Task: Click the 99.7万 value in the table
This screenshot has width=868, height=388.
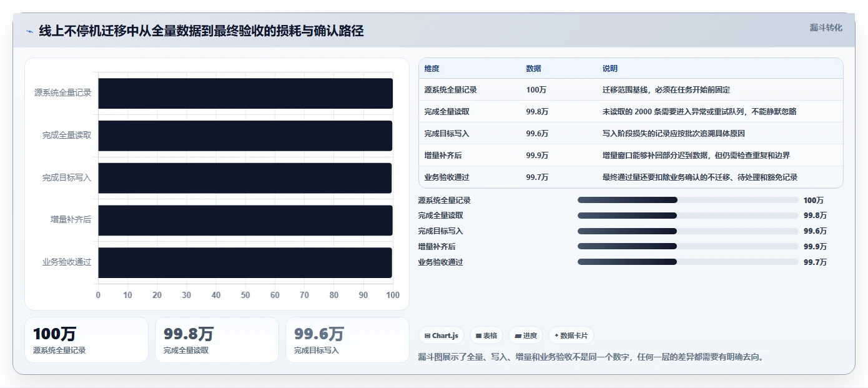Action: (537, 177)
